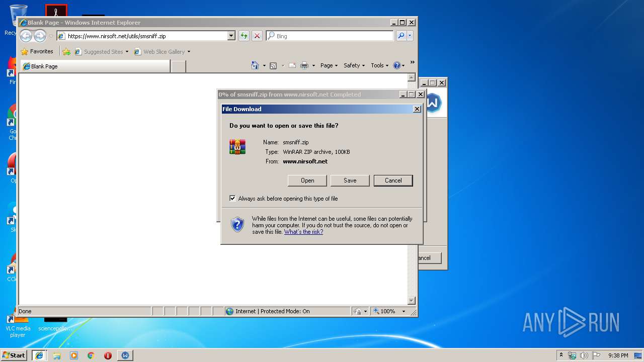Click the Home toolbar icon
The image size is (644, 362).
pyautogui.click(x=255, y=65)
